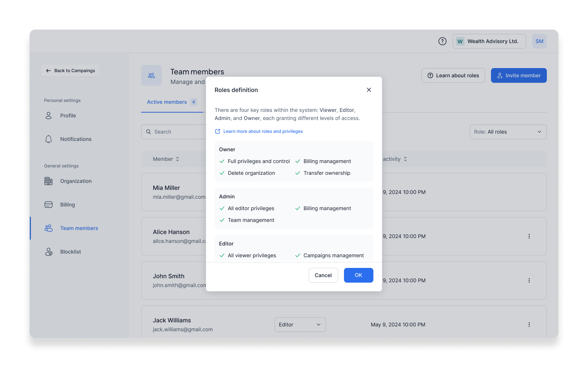Click the Alice Hanson member name
Image resolution: width=588 pixels, height=368 pixels.
click(x=171, y=232)
